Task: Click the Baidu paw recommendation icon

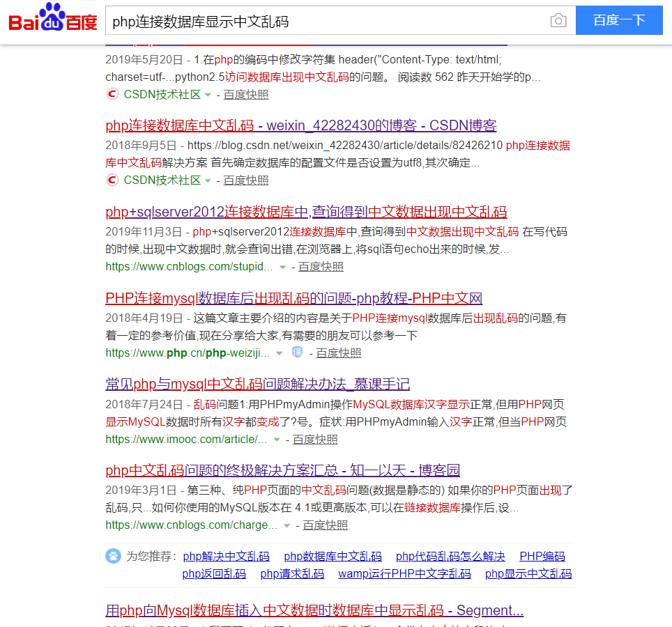Action: pos(113,556)
